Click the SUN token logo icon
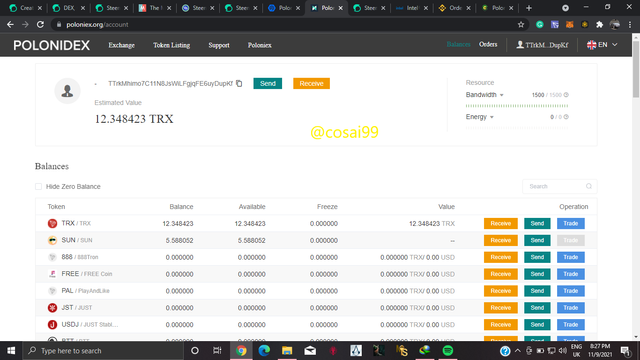The width and height of the screenshot is (640, 360). coord(52,240)
